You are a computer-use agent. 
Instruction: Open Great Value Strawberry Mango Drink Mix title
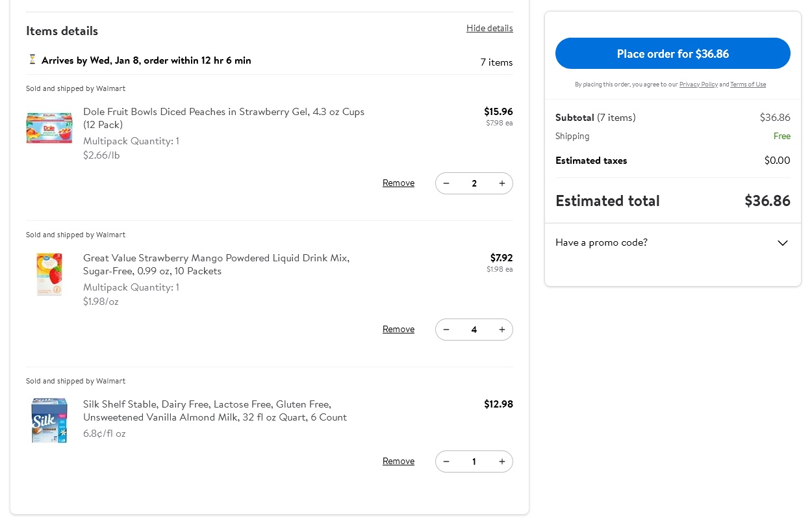216,265
